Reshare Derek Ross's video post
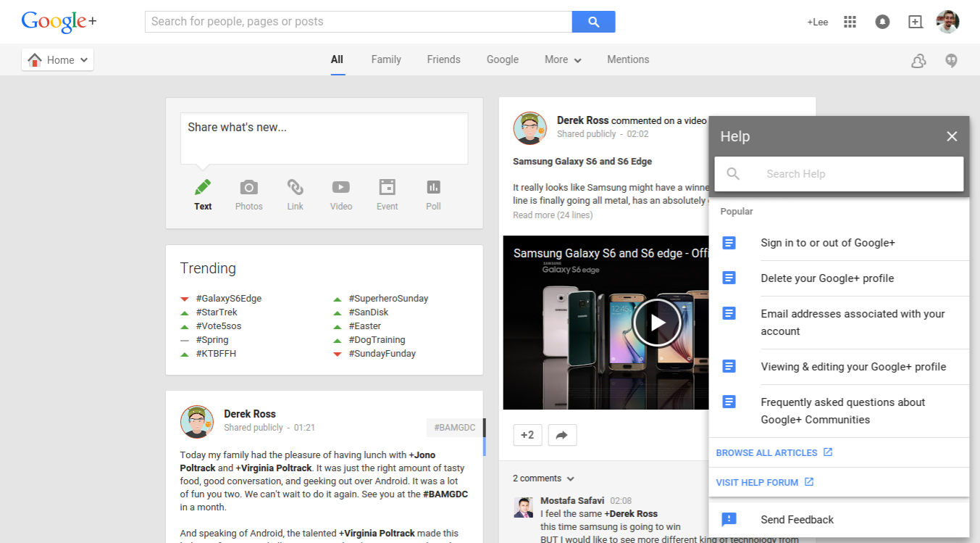The width and height of the screenshot is (980, 543). tap(562, 434)
